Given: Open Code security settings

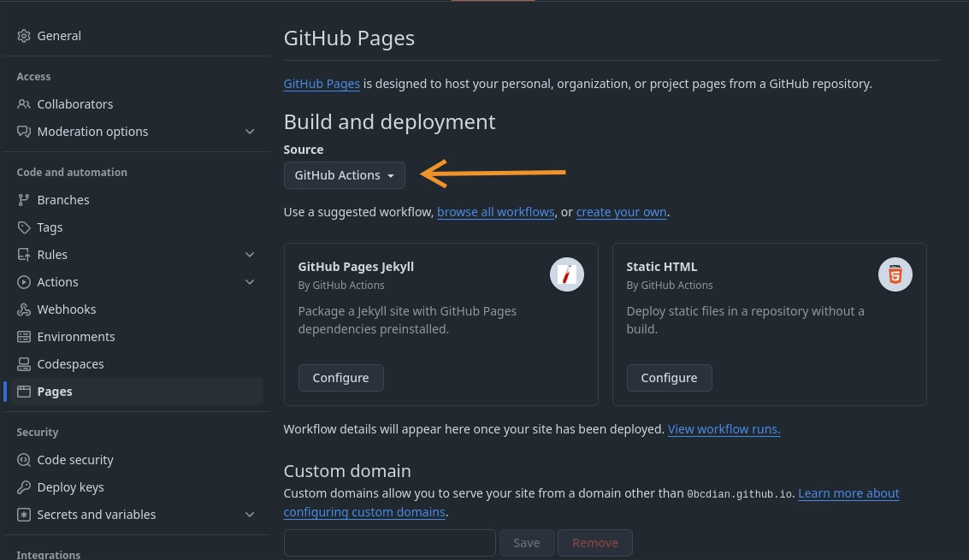Looking at the screenshot, I should [137, 460].
